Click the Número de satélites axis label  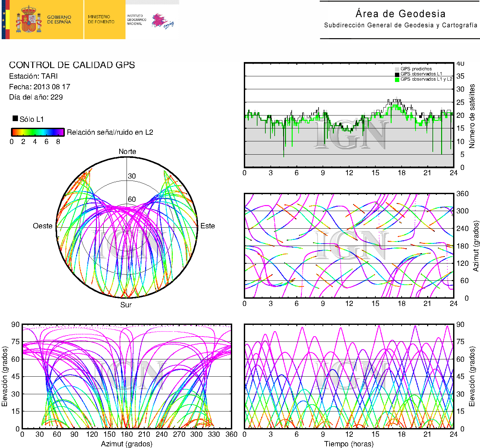pos(472,116)
